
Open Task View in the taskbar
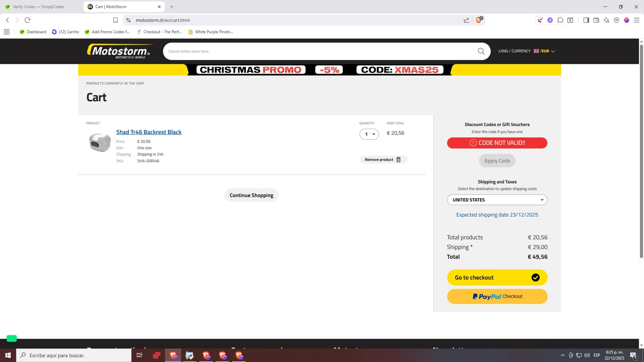tap(140, 355)
